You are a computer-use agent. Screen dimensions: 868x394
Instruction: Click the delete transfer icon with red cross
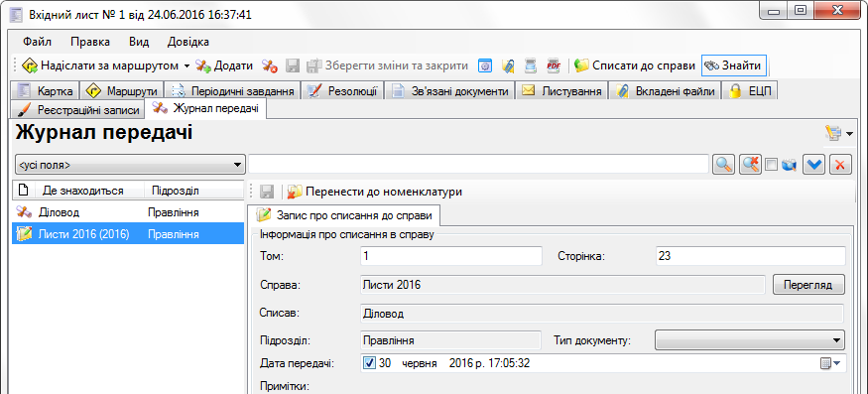pos(270,66)
